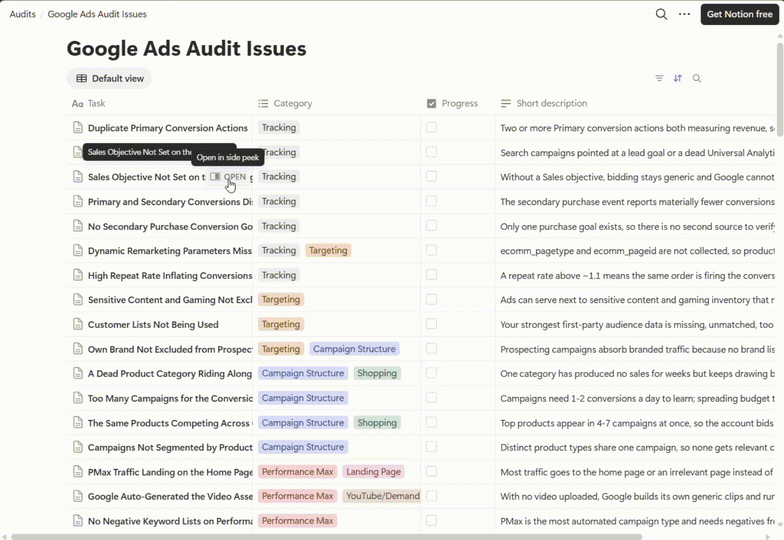Screen dimensions: 784x540
Task: Click the Get Notion free button
Action: pos(740,14)
